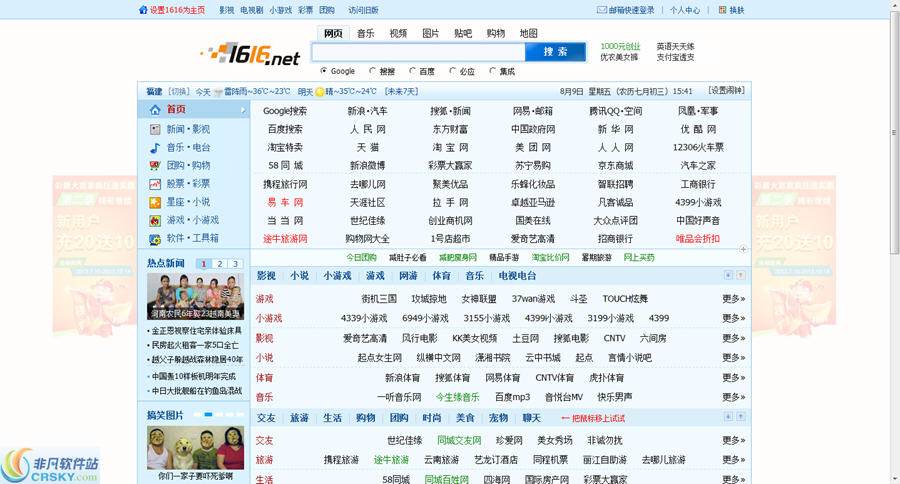Click the 设置闹钟 link
The image size is (900, 484).
click(x=727, y=91)
